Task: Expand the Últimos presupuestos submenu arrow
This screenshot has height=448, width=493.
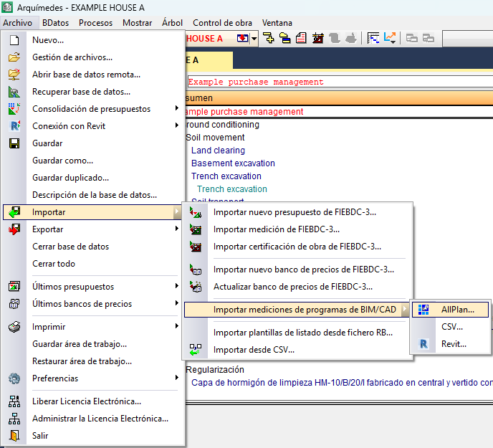Action: tap(177, 287)
